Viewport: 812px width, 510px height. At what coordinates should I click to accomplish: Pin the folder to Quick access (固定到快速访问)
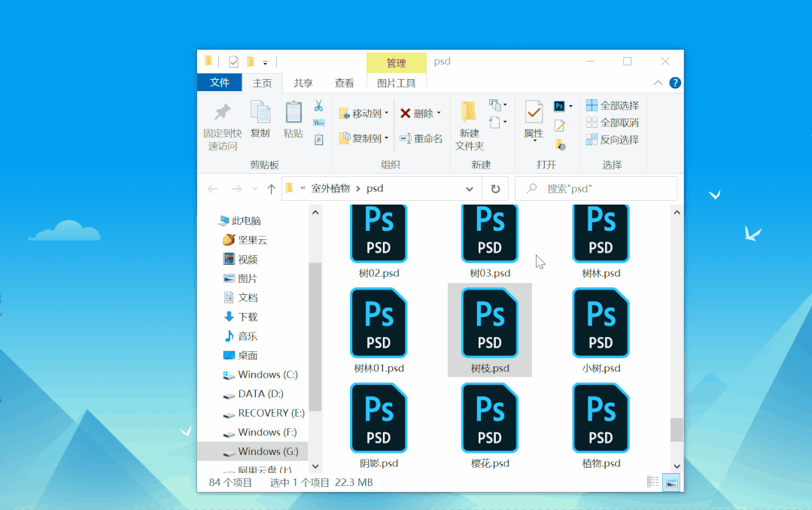(x=222, y=126)
